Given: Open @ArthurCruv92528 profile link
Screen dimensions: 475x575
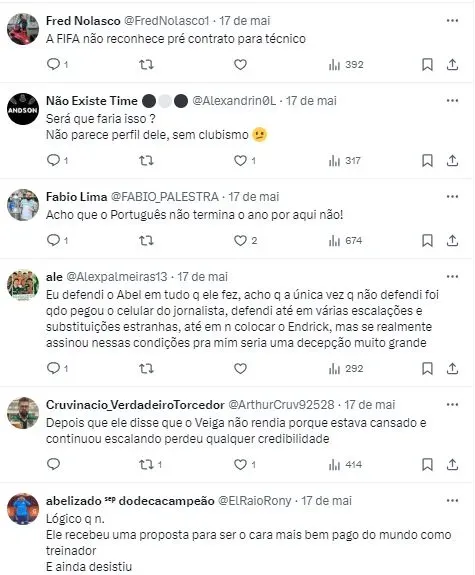Looking at the screenshot, I should [x=281, y=405].
